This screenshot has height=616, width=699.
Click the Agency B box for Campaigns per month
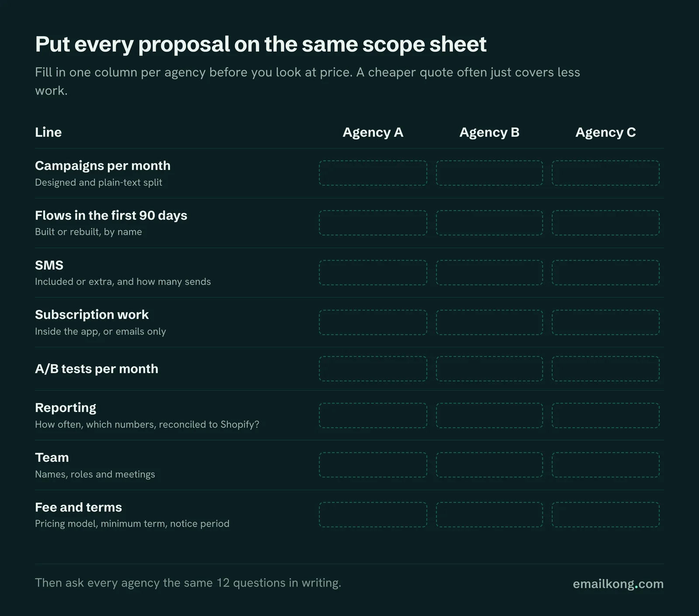pos(489,173)
